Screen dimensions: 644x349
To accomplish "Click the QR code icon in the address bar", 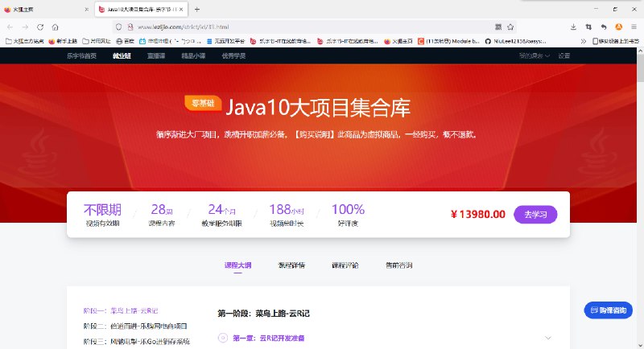I will [498, 27].
